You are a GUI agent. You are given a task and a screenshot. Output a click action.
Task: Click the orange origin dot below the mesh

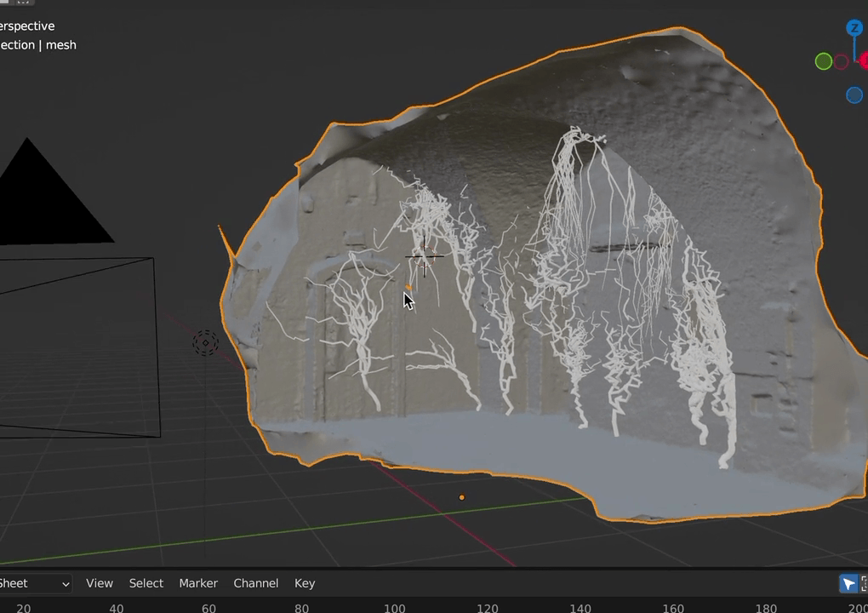pos(462,497)
